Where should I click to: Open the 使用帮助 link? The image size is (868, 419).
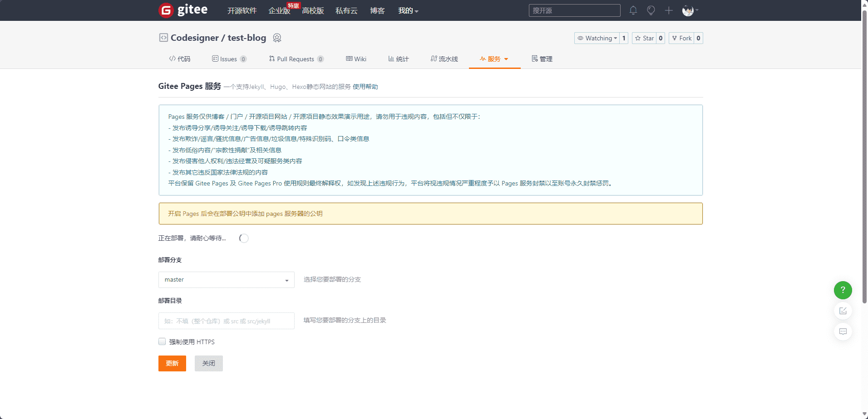[x=365, y=87]
